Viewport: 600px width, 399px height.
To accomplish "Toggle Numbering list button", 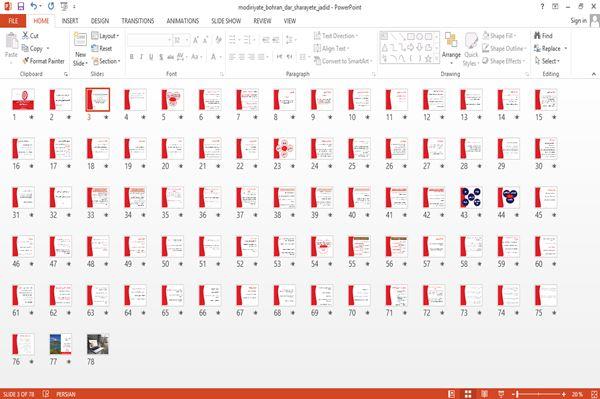I will tap(247, 40).
